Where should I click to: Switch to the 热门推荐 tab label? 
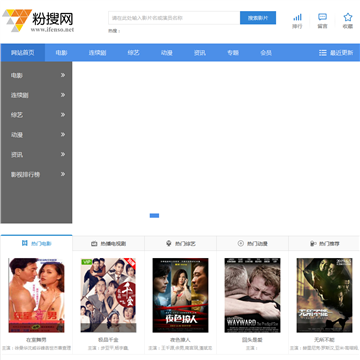[x=329, y=244]
